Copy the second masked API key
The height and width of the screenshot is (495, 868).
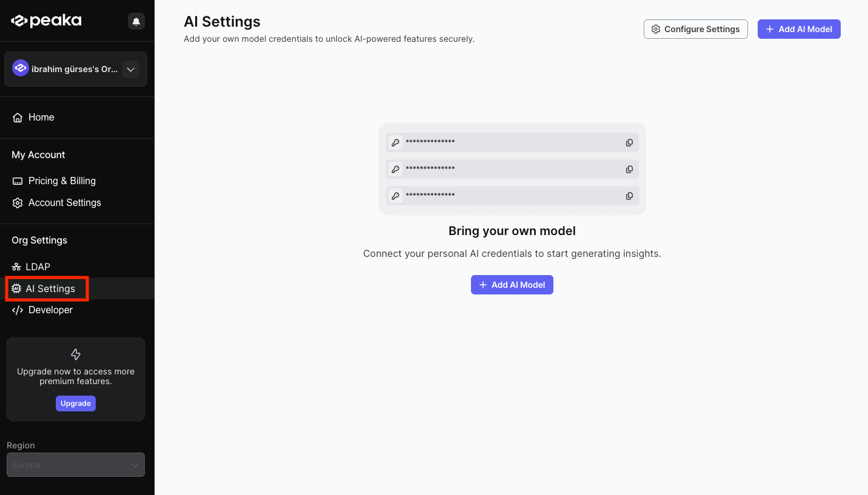coord(629,169)
